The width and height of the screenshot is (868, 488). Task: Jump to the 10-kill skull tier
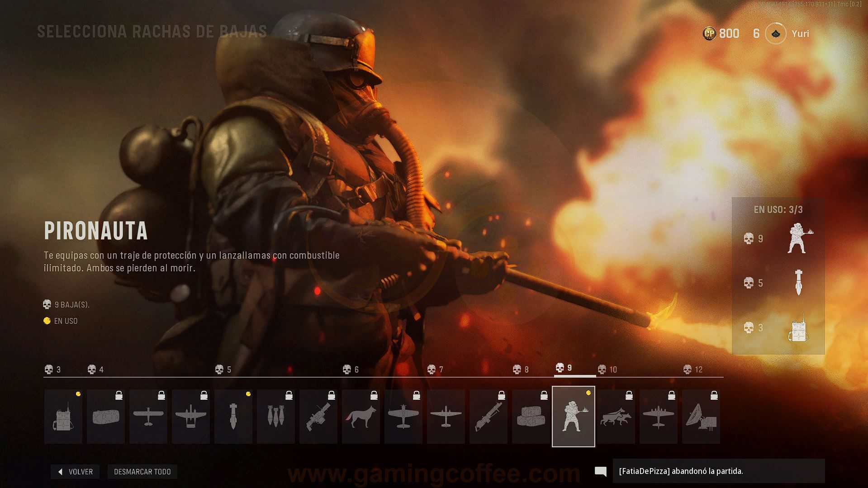click(x=607, y=370)
